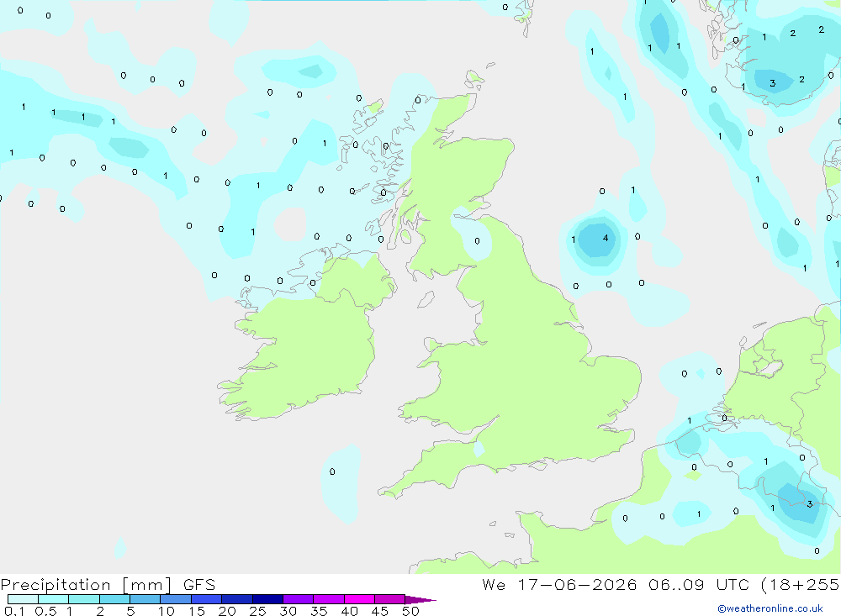Choose the 20–25 mm dark blue box
This screenshot has height=616, width=841.
coord(237,599)
